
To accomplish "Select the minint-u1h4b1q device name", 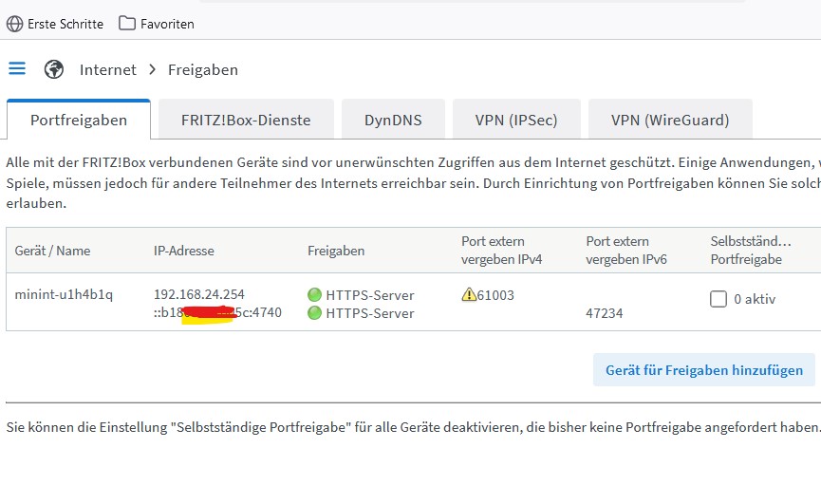I will coord(64,295).
